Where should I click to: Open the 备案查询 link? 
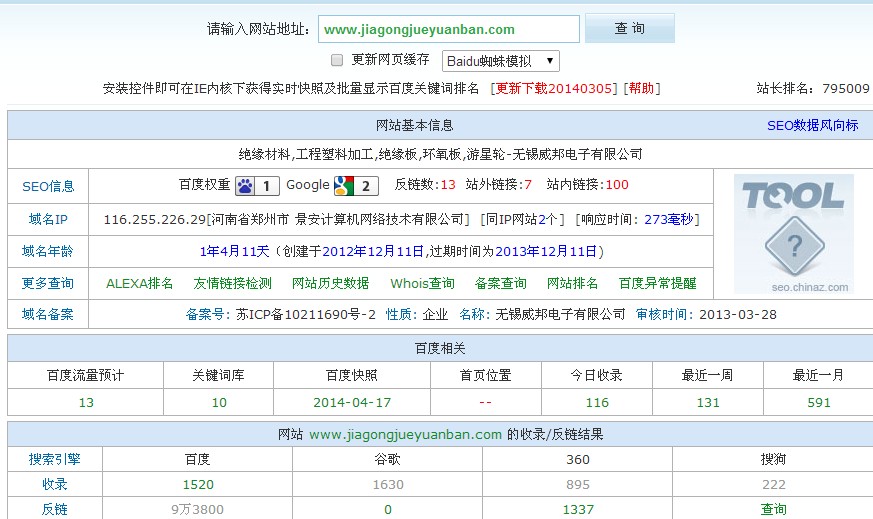point(500,283)
